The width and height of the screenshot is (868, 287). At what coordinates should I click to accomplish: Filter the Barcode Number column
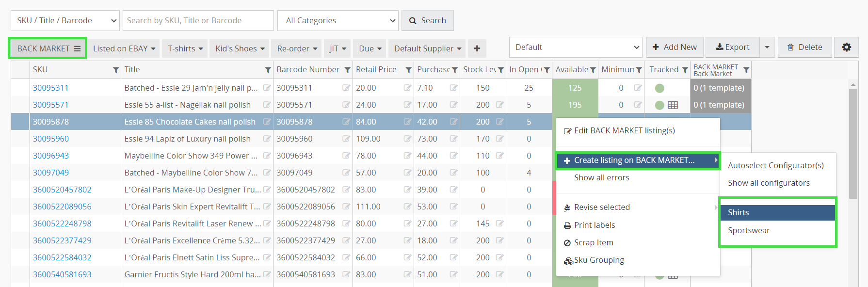347,70
